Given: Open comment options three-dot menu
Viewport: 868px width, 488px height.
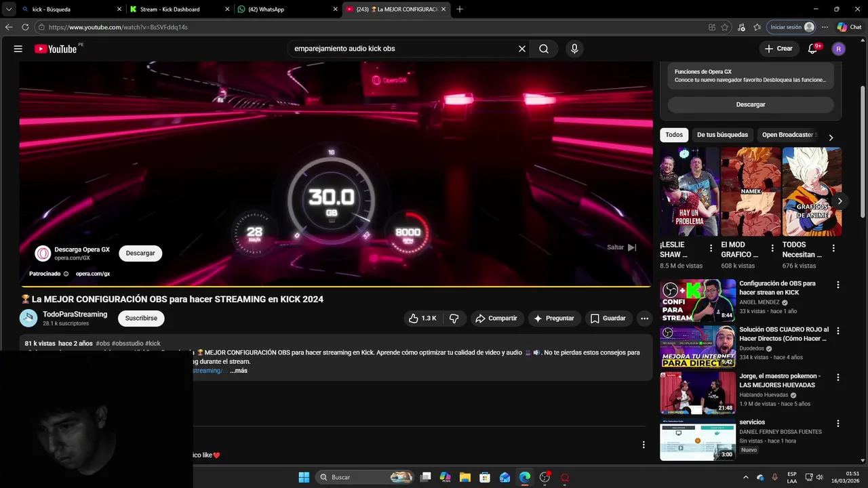Looking at the screenshot, I should click(644, 445).
